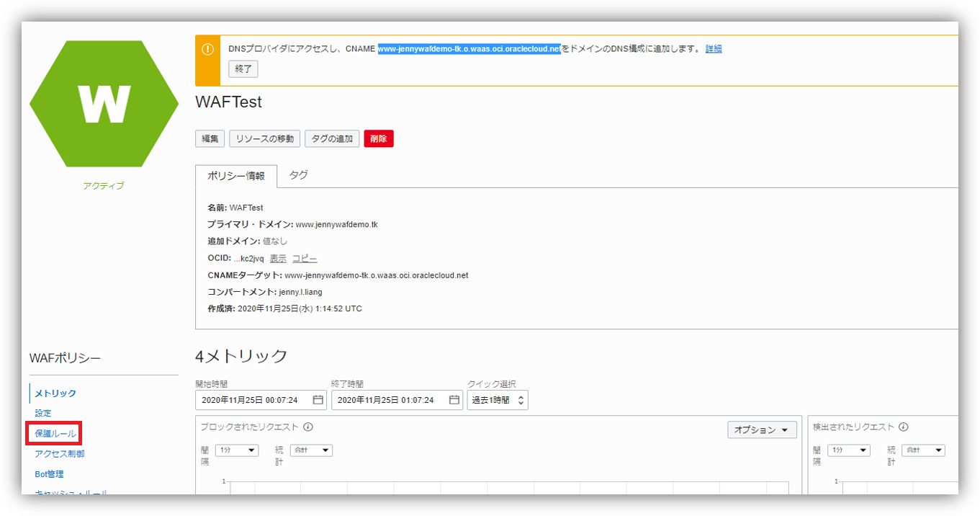Open 保護ルール in the WAF policy menu

tap(55, 434)
